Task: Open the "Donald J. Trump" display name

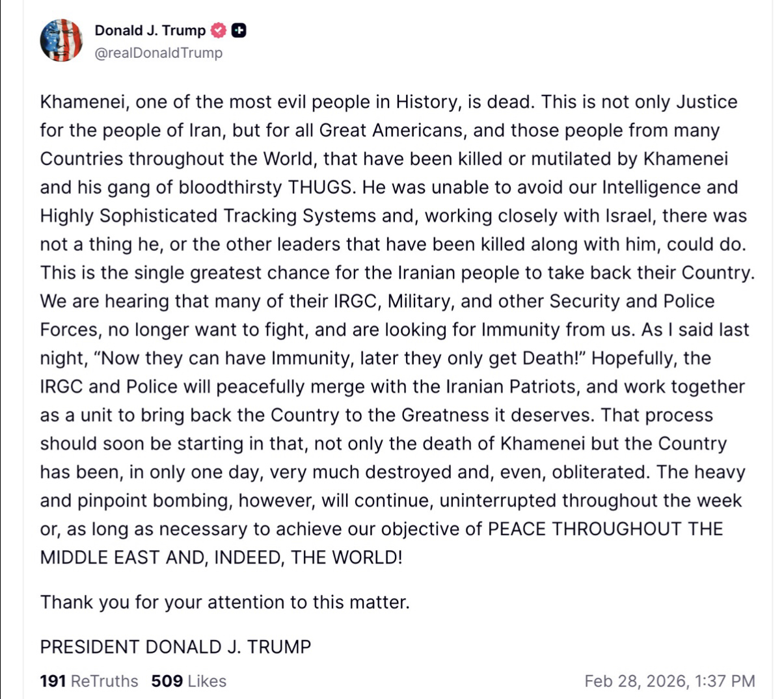Action: (x=150, y=30)
